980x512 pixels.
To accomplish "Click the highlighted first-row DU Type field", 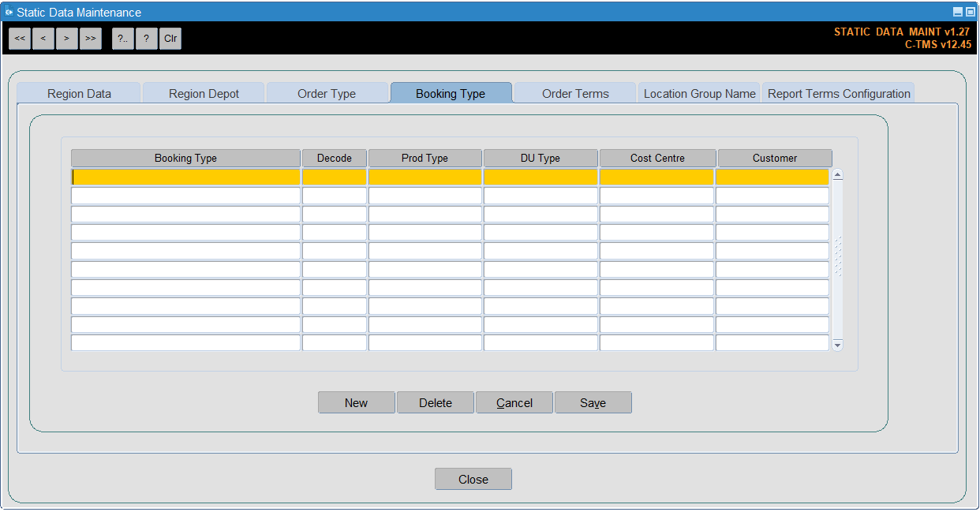I will [x=540, y=177].
